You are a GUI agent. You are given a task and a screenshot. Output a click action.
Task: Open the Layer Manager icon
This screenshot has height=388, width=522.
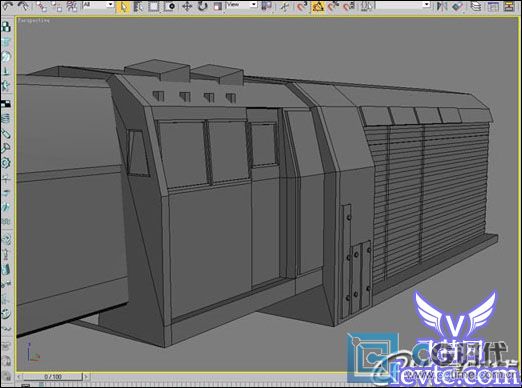[476, 6]
